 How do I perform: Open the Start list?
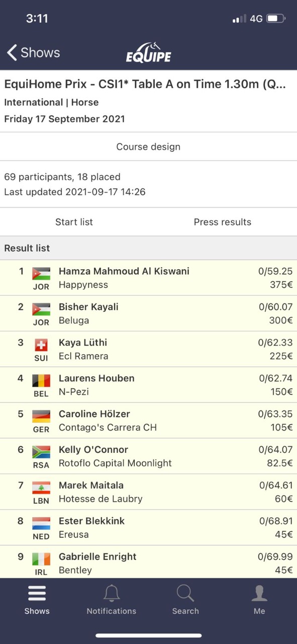click(x=74, y=222)
